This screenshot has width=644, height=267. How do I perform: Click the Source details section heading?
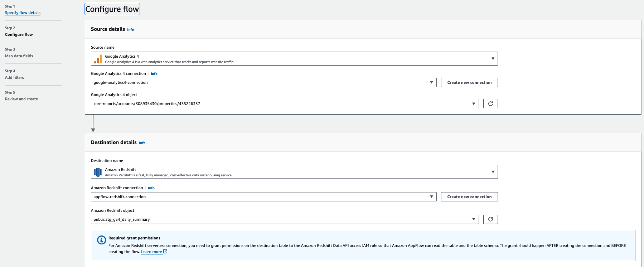(108, 29)
